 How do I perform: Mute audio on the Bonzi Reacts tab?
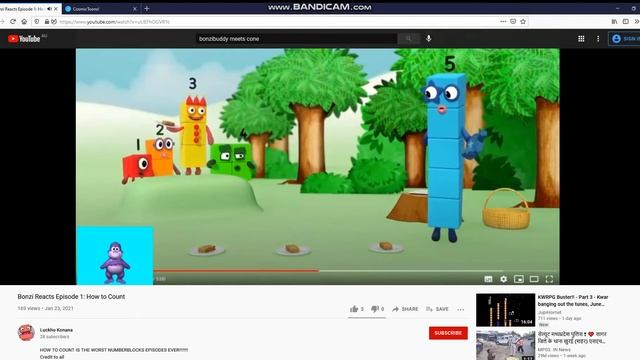49,9
